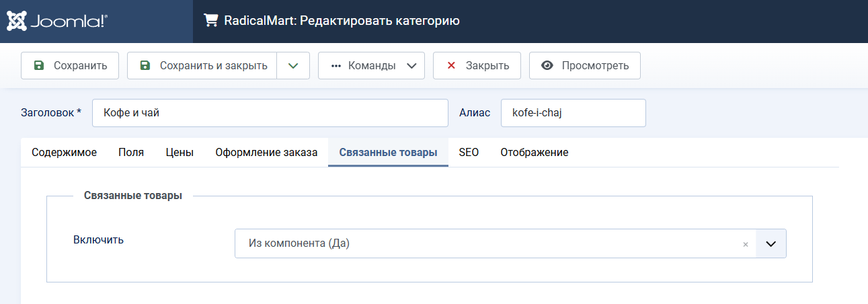Click the Joomla logo
This screenshot has height=304, width=868.
tap(56, 21)
